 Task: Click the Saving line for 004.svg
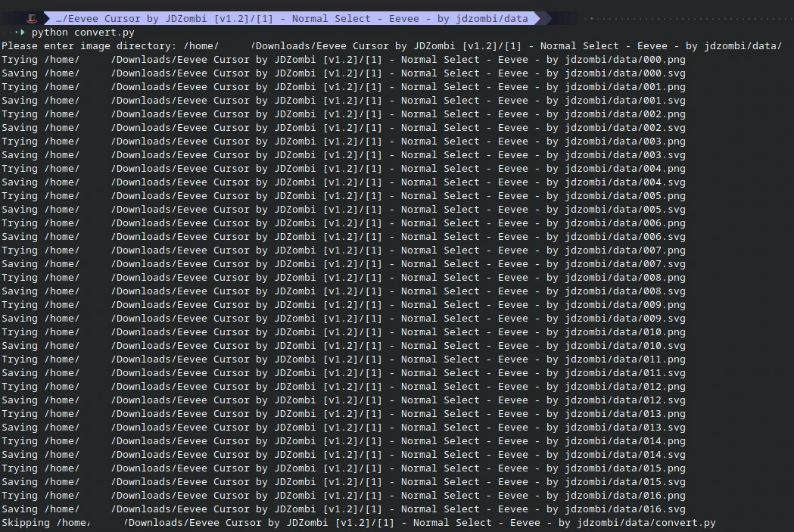pyautogui.click(x=344, y=182)
